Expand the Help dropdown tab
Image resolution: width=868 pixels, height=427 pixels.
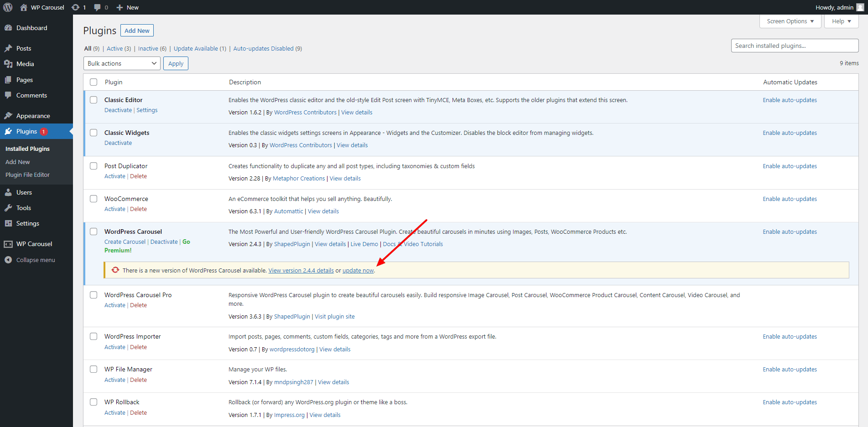click(841, 21)
